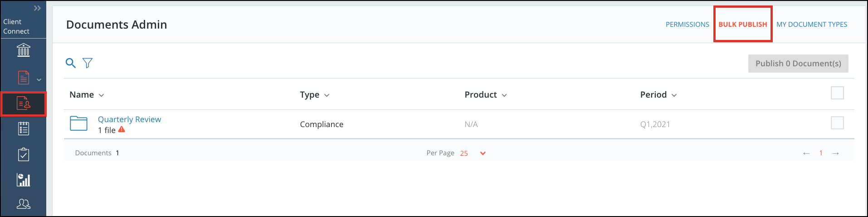
Task: Open the bar chart reports icon
Action: [x=24, y=180]
